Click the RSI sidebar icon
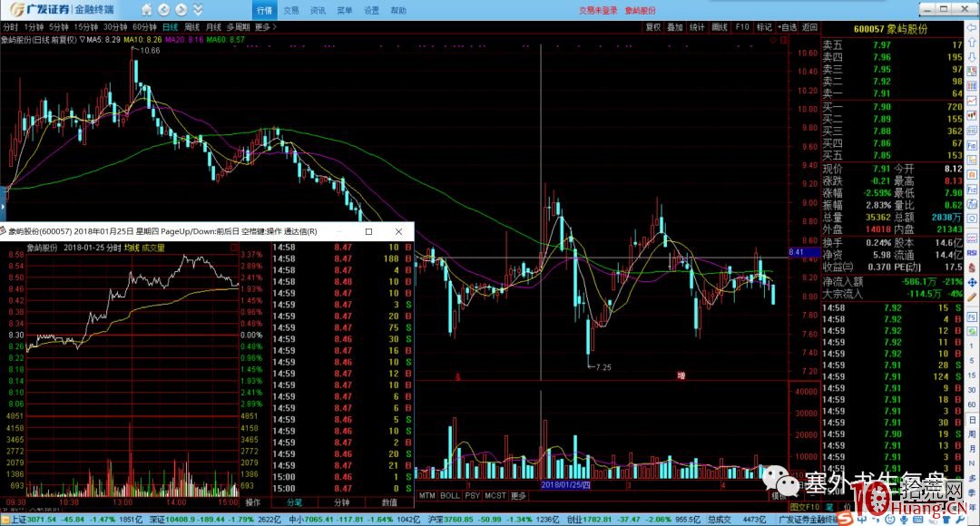This screenshot has width=980, height=526. [972, 253]
